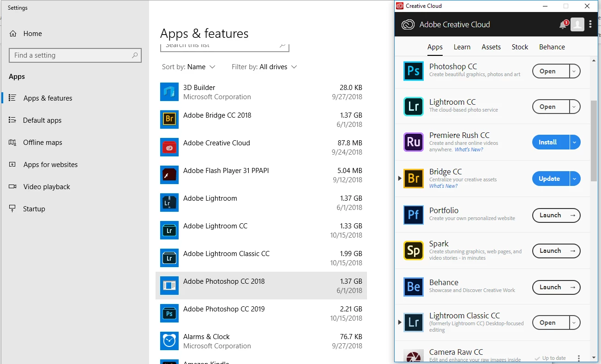Expand the Lightroom Classic CC disclosure triangle
601x364 pixels.
400,322
